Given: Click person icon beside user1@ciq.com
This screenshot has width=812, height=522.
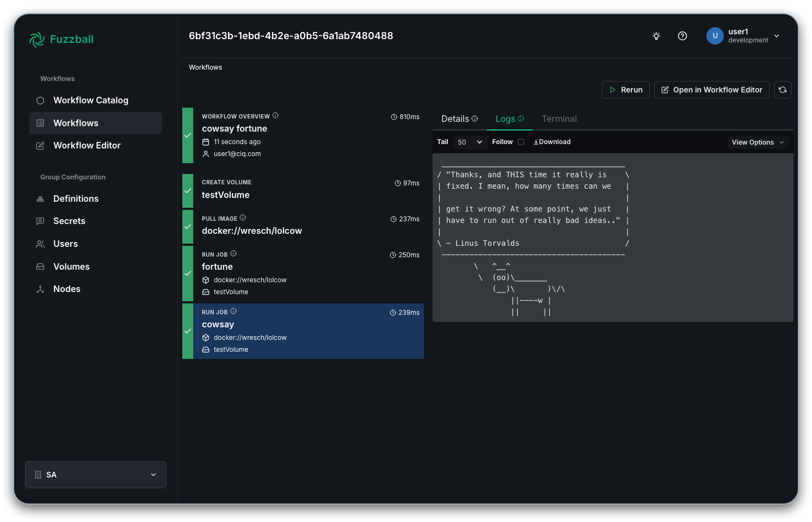Looking at the screenshot, I should 206,154.
